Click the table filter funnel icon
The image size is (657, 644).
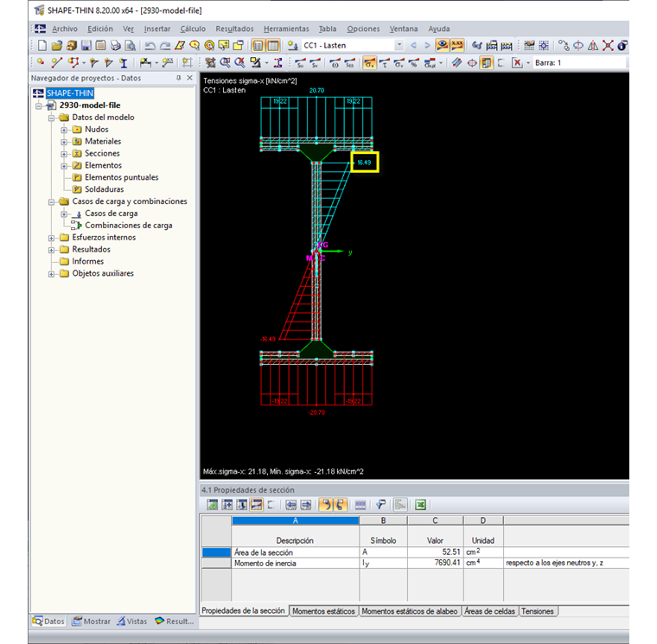381,505
